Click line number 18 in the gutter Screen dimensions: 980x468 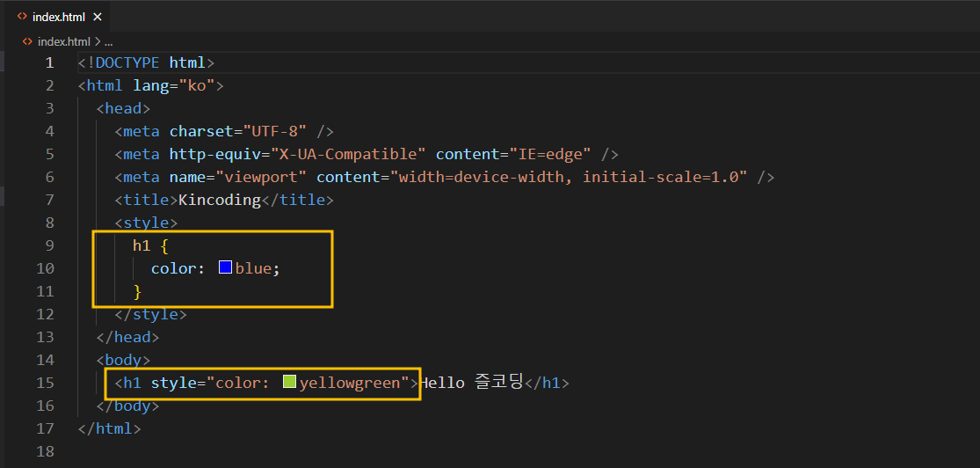coord(45,451)
